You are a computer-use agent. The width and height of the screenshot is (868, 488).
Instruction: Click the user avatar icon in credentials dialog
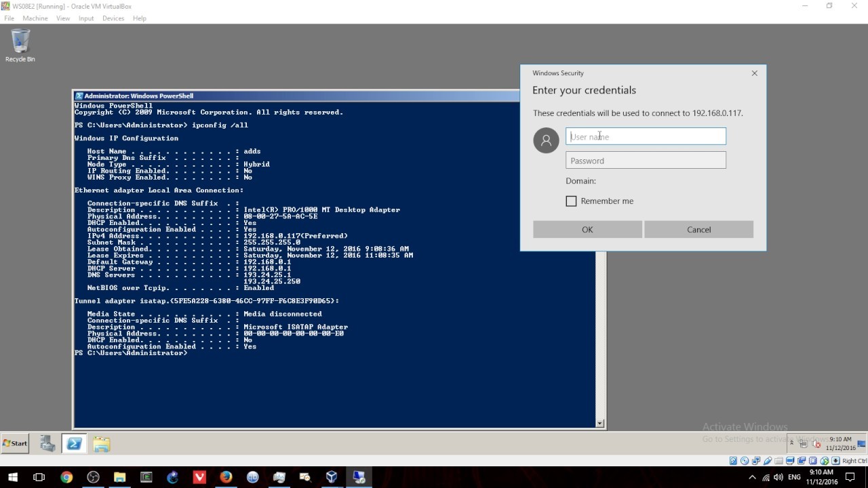pyautogui.click(x=546, y=140)
